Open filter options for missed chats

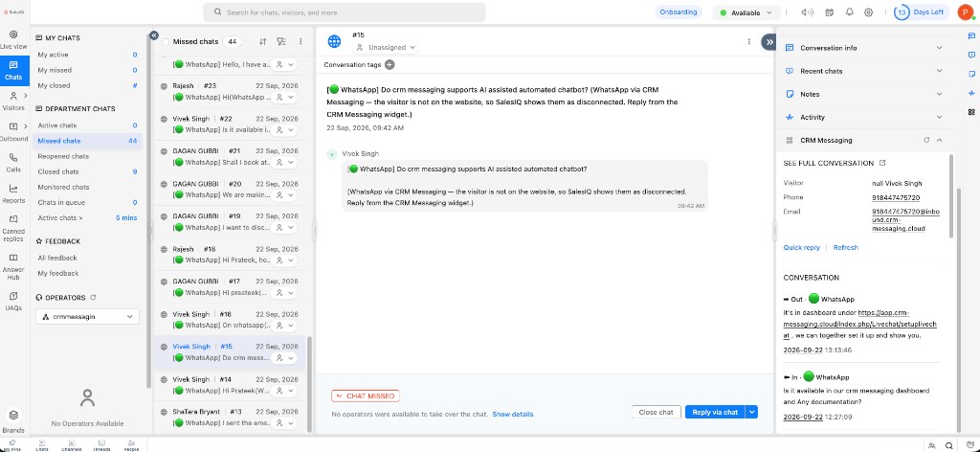pos(282,41)
